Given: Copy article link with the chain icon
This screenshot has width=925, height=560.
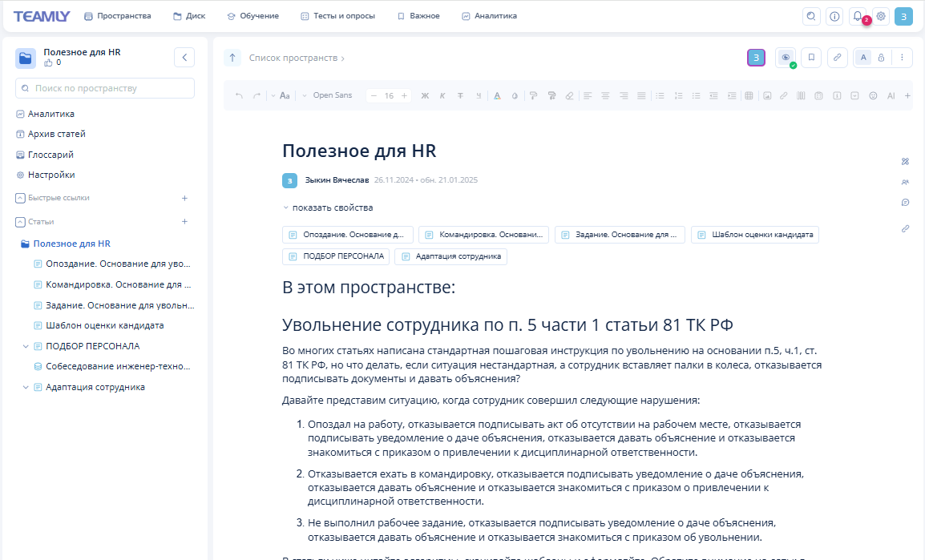Looking at the screenshot, I should (837, 58).
